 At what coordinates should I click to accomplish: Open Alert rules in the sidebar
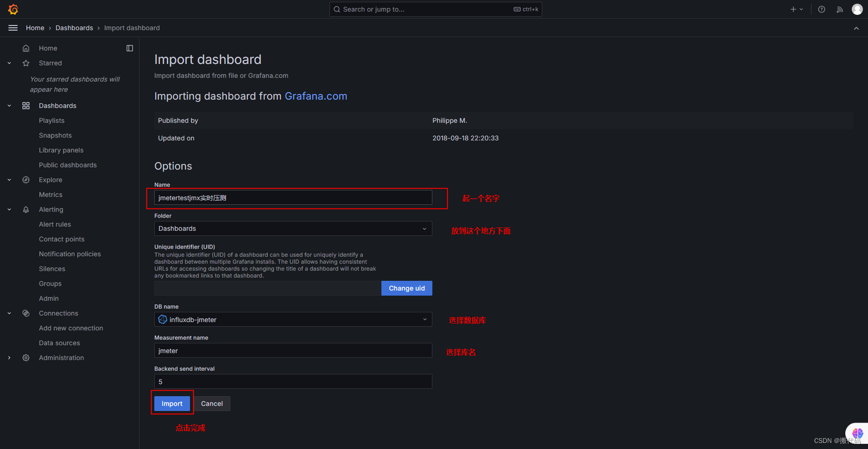tap(55, 224)
